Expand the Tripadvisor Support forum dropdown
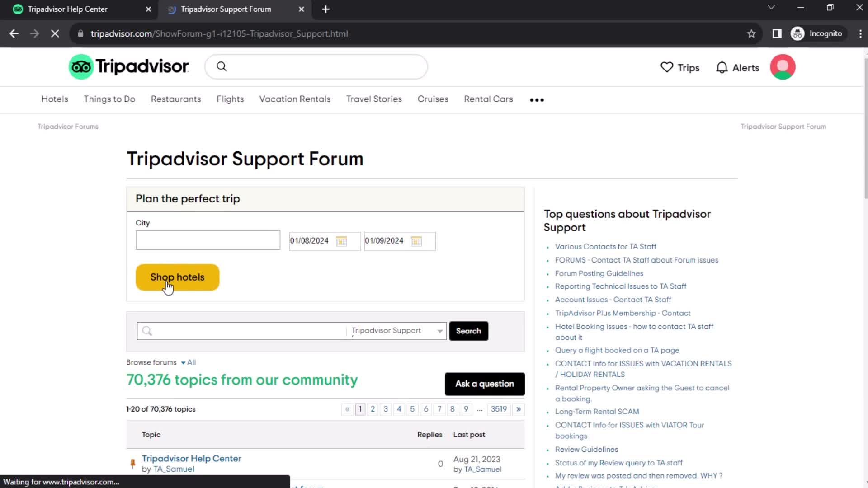The height and width of the screenshot is (488, 868). pos(396,331)
